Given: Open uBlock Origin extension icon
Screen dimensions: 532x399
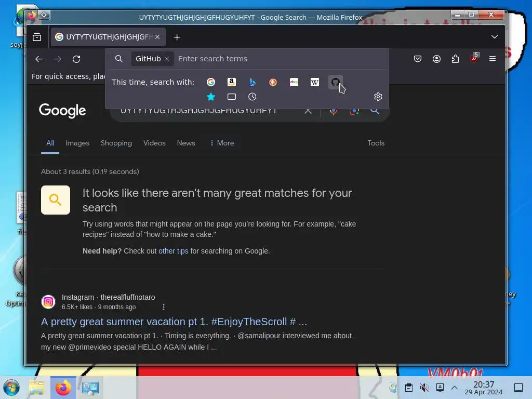Looking at the screenshot, I should [x=474, y=58].
